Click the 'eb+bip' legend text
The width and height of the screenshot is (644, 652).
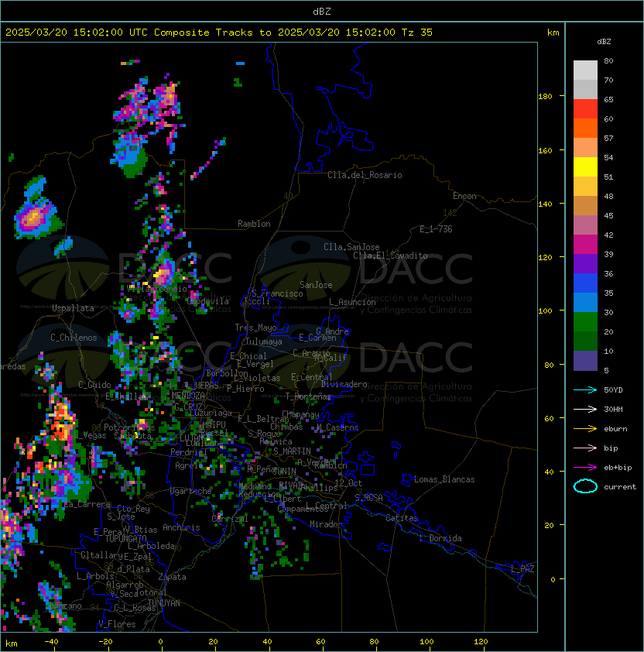618,468
